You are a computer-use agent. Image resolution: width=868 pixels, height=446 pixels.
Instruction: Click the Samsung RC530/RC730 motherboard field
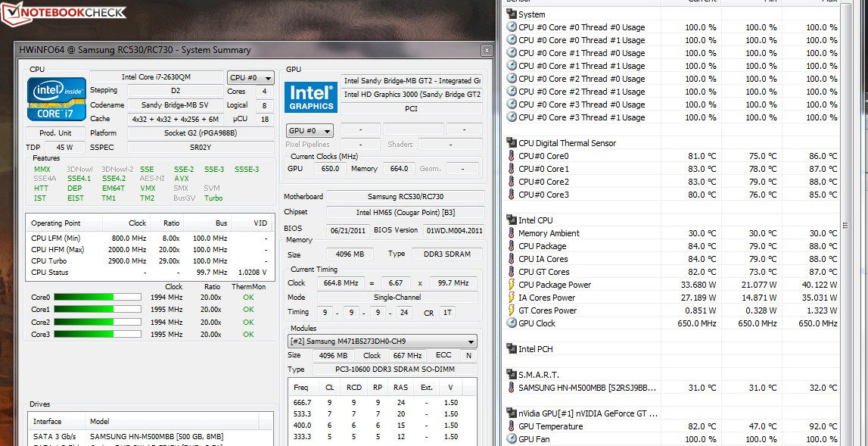405,197
